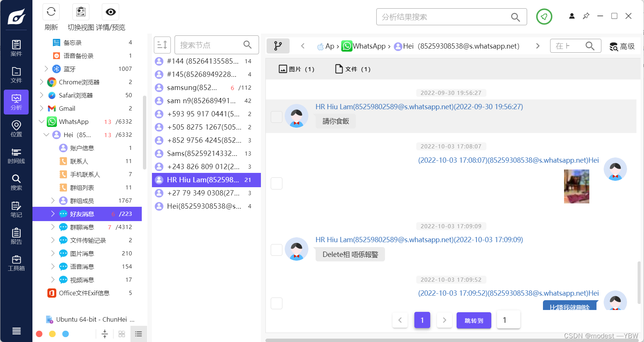644x342 pixels.
Task: Expand the Safari浏览器 tree node
Action: point(41,95)
